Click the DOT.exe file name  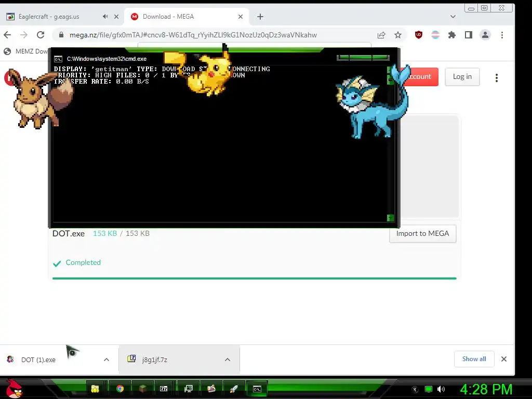tap(69, 233)
